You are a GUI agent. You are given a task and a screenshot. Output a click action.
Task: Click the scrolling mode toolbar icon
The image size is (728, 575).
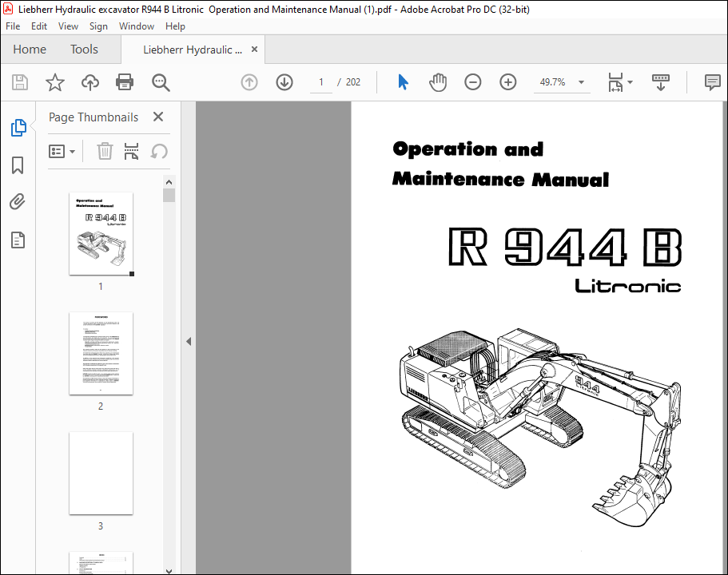click(660, 82)
